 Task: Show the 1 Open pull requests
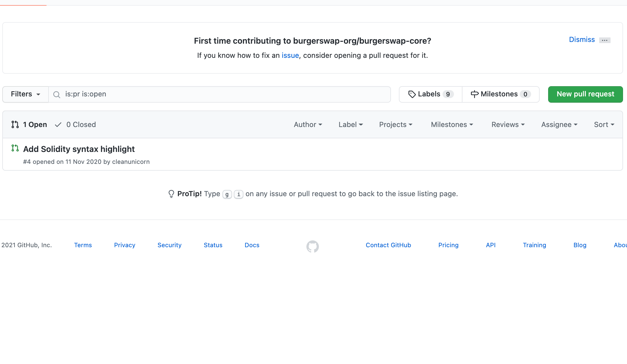pyautogui.click(x=29, y=124)
